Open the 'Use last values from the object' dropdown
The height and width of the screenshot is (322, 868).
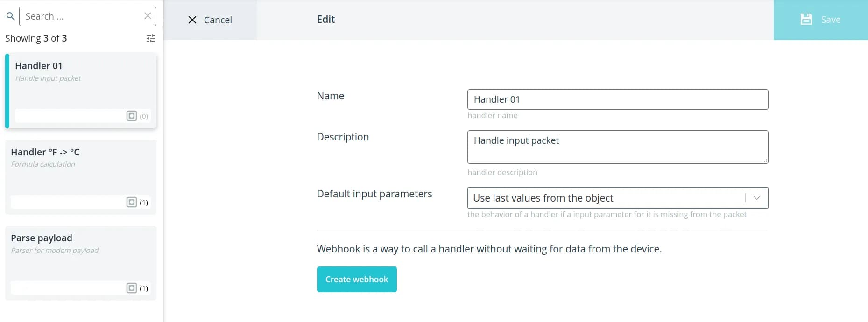click(607, 198)
